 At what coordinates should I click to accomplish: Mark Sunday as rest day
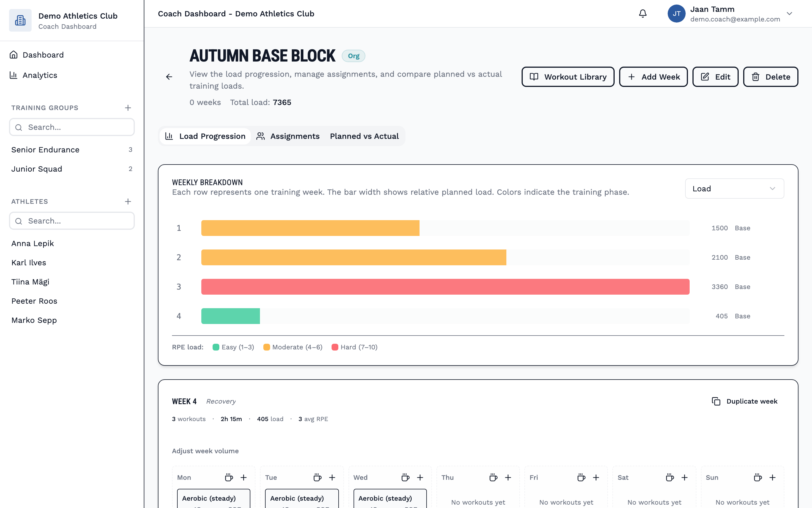[x=758, y=478]
